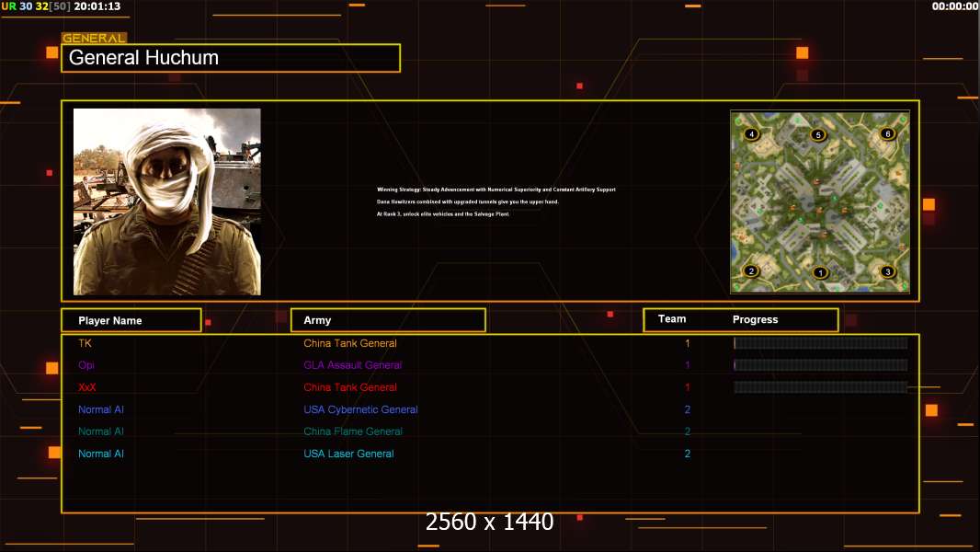The height and width of the screenshot is (552, 980).
Task: Click Normal AI name beside USA Cybernetic General
Action: click(x=100, y=409)
